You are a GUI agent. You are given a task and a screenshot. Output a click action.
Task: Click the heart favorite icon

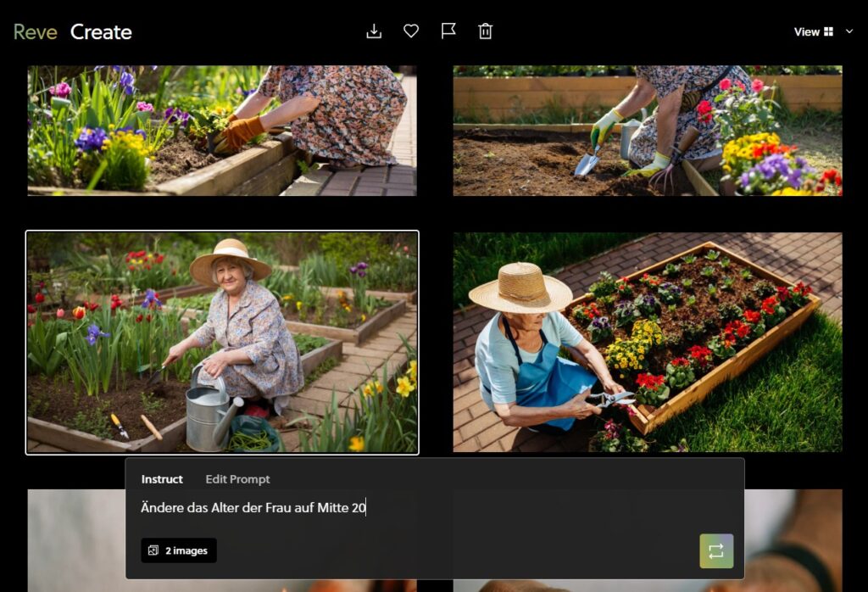pyautogui.click(x=411, y=31)
